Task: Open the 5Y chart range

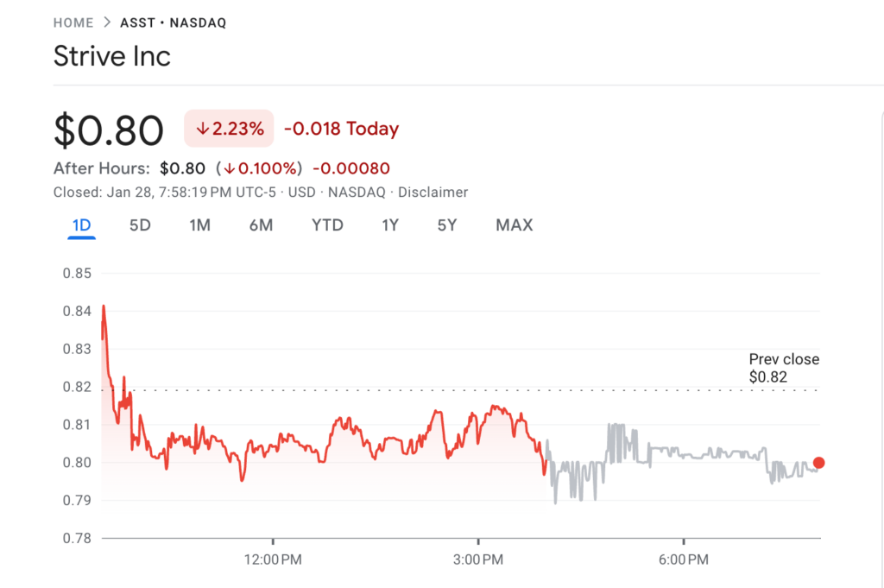Action: tap(446, 225)
